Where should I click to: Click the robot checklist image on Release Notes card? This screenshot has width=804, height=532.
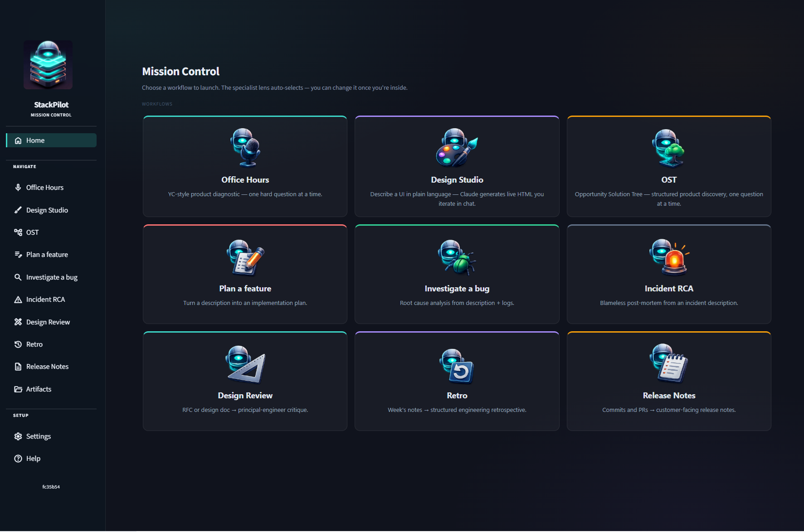pyautogui.click(x=669, y=363)
